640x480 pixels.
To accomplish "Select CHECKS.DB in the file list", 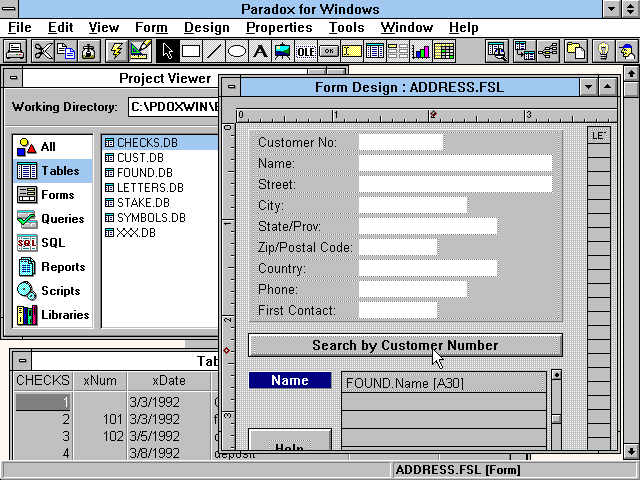I will [161, 143].
